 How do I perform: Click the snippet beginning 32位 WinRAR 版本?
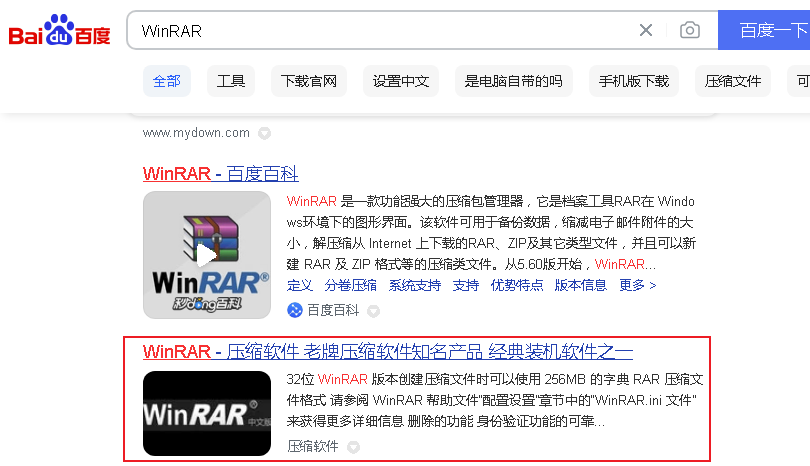point(495,400)
